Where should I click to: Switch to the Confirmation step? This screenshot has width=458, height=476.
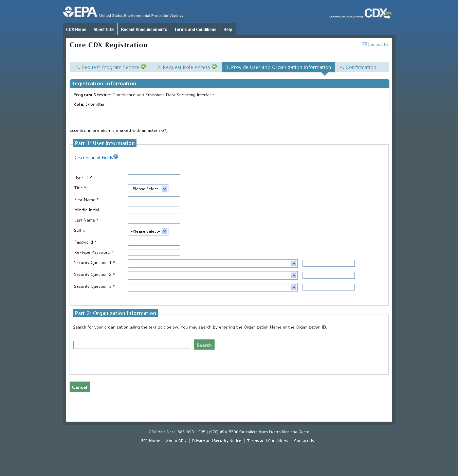click(358, 67)
